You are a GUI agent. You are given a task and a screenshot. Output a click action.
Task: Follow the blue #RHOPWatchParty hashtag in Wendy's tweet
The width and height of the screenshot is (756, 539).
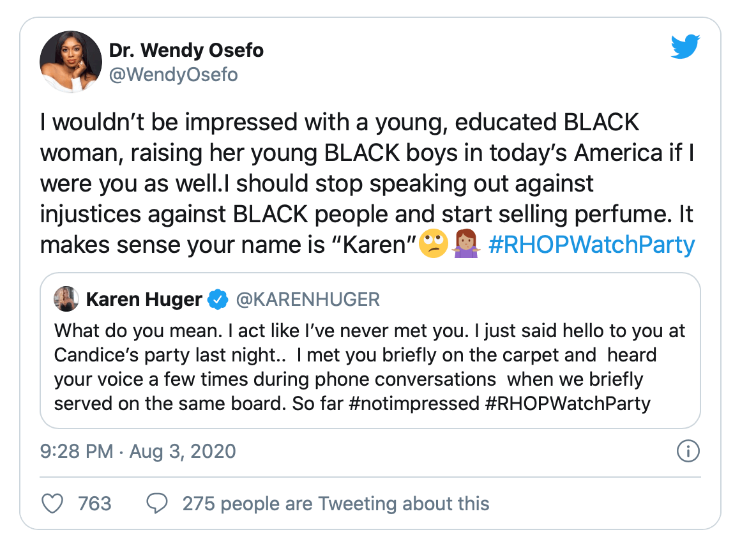pyautogui.click(x=591, y=246)
